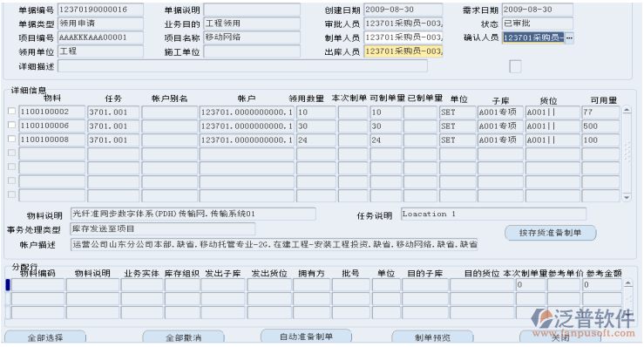
Task: Open lookup list next to 确认人员 field
Action: pyautogui.click(x=569, y=37)
